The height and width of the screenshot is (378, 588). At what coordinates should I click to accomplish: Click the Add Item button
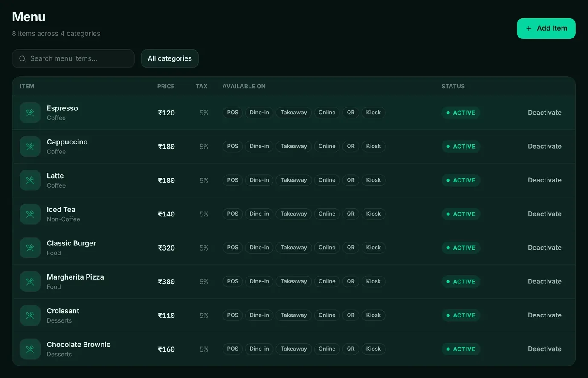pyautogui.click(x=546, y=29)
